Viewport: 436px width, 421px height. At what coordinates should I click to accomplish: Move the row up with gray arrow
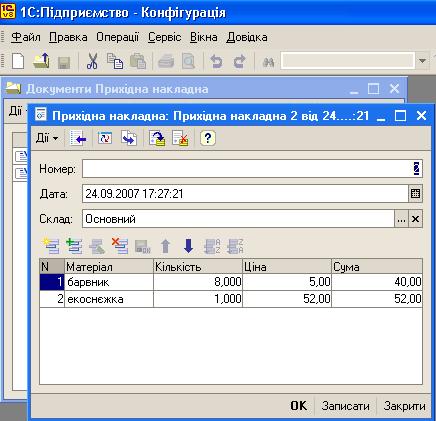click(166, 246)
